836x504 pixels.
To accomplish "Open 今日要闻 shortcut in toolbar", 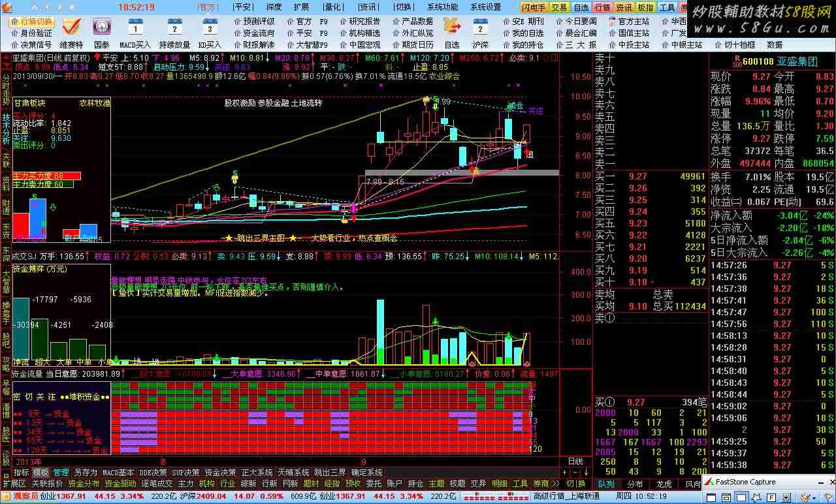I will [x=575, y=21].
